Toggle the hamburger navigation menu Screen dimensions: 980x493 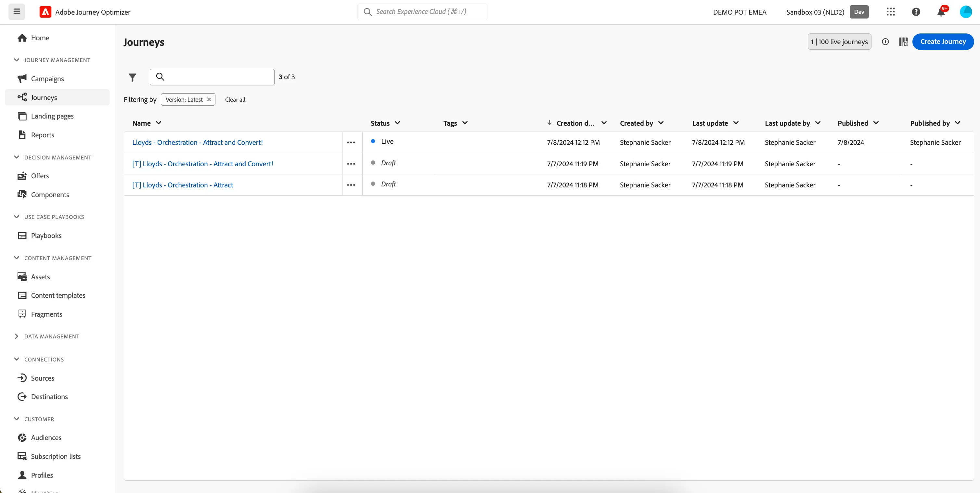coord(17,12)
